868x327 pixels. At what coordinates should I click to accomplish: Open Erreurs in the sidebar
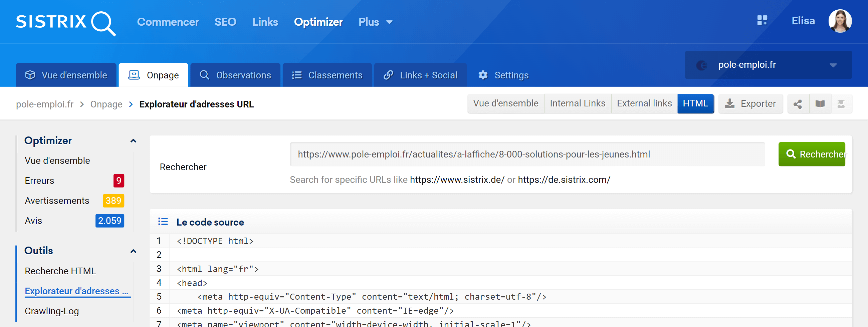[39, 181]
